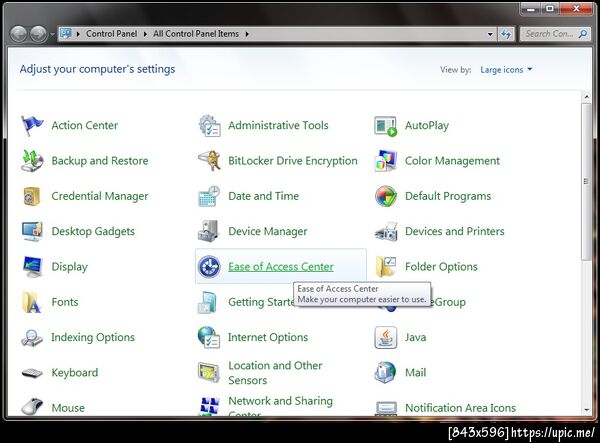Open the Mouse icon
The width and height of the screenshot is (600, 443).
click(32, 406)
